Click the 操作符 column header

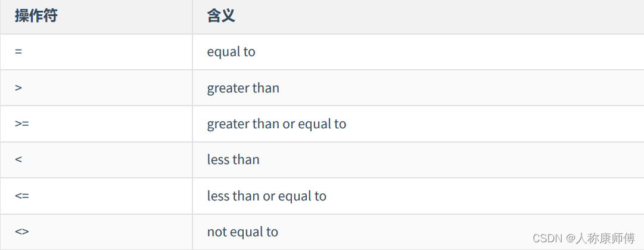(36, 16)
